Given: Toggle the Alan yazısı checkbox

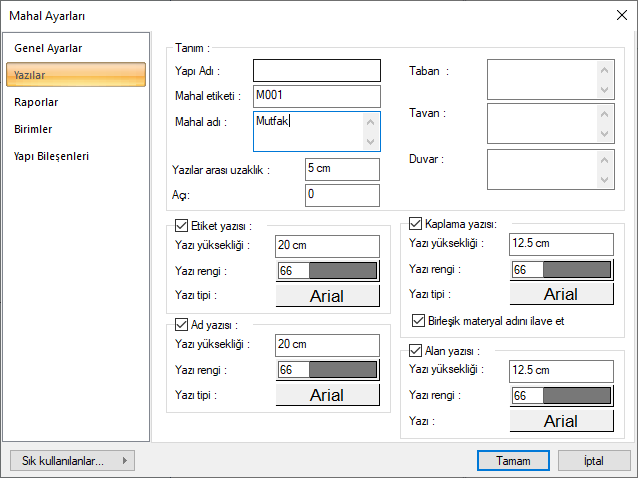Looking at the screenshot, I should (417, 351).
